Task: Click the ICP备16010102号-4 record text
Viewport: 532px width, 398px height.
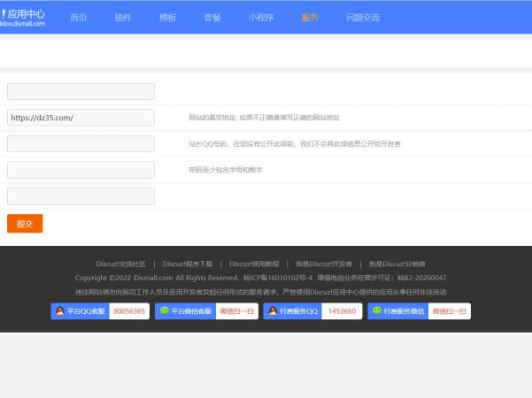Action: 278,278
